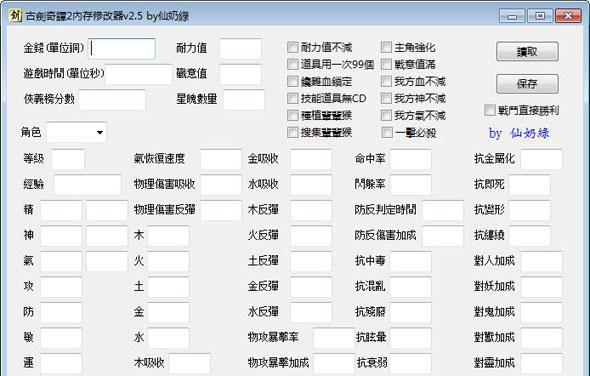Image resolution: width=590 pixels, height=376 pixels.
Task: Click the 抗中毒 field
Action: 411,261
